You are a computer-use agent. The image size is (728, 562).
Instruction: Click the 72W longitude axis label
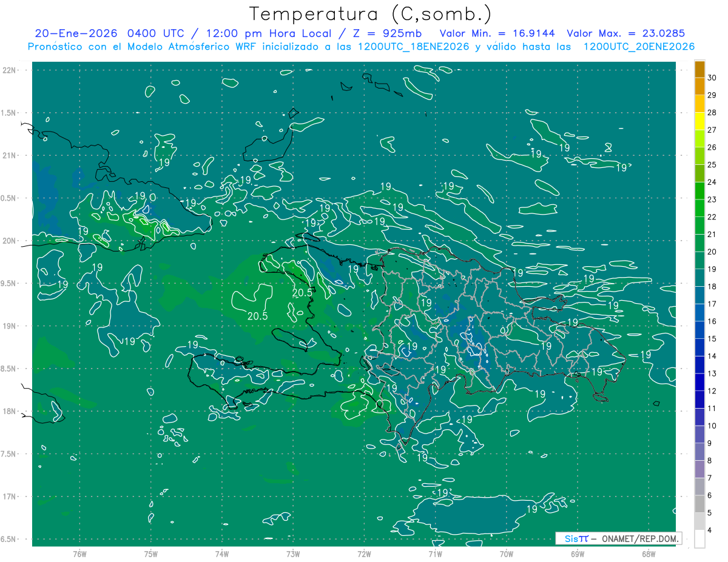364,554
